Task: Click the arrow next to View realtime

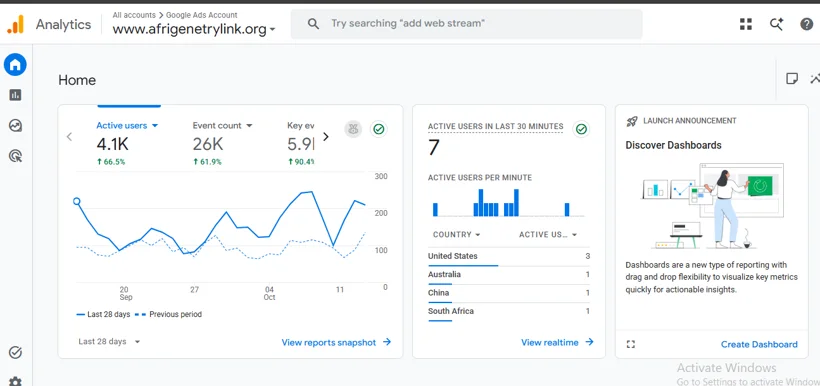Action: tap(589, 342)
